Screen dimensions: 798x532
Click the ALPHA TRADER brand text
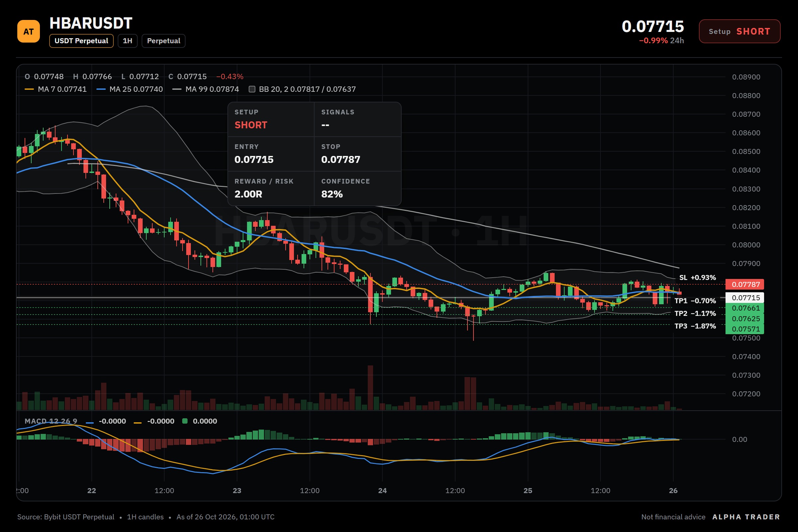coord(746,517)
